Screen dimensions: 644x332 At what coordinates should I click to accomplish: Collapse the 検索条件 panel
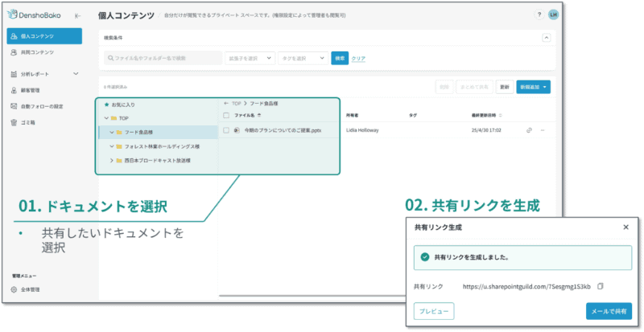(x=547, y=38)
